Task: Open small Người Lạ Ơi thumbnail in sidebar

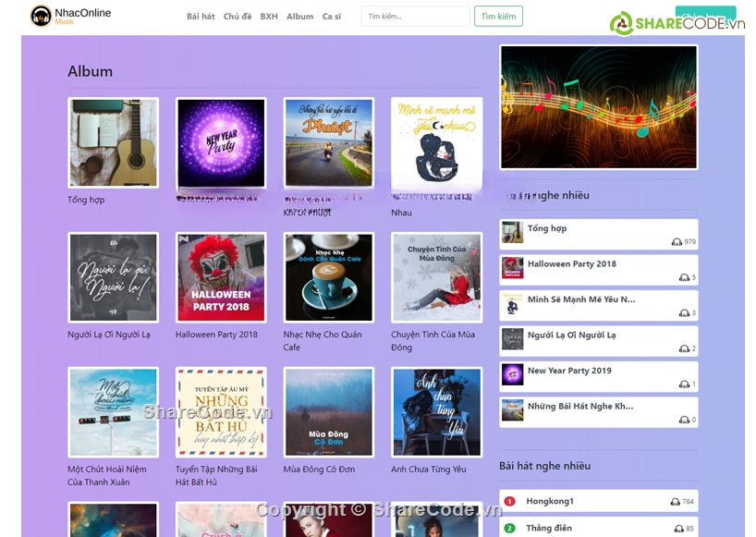Action: pyautogui.click(x=512, y=339)
